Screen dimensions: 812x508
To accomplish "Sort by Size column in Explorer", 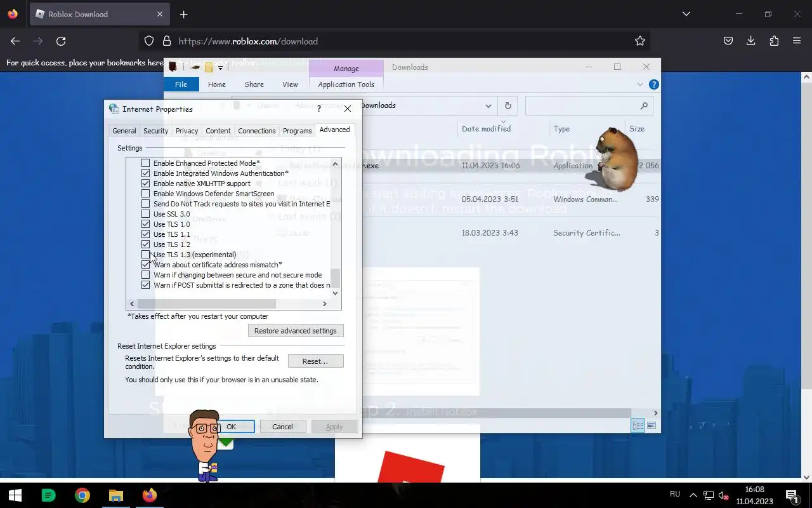I will click(637, 129).
